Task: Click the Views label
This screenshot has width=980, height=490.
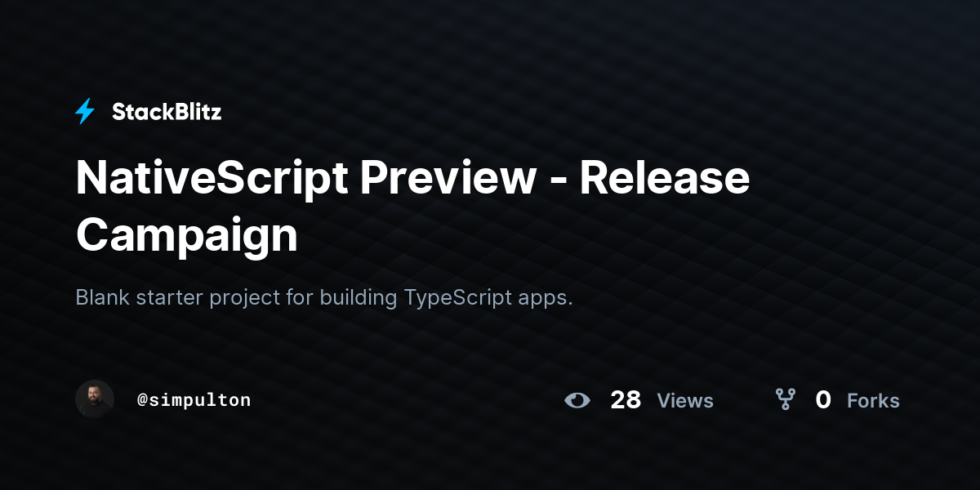Action: (685, 401)
